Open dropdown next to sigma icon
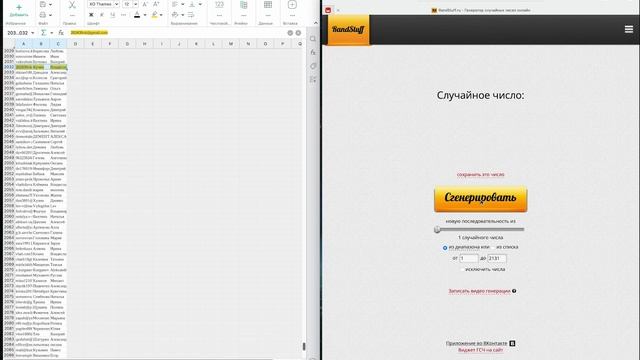Image resolution: width=640 pixels, height=360 pixels. click(x=51, y=33)
